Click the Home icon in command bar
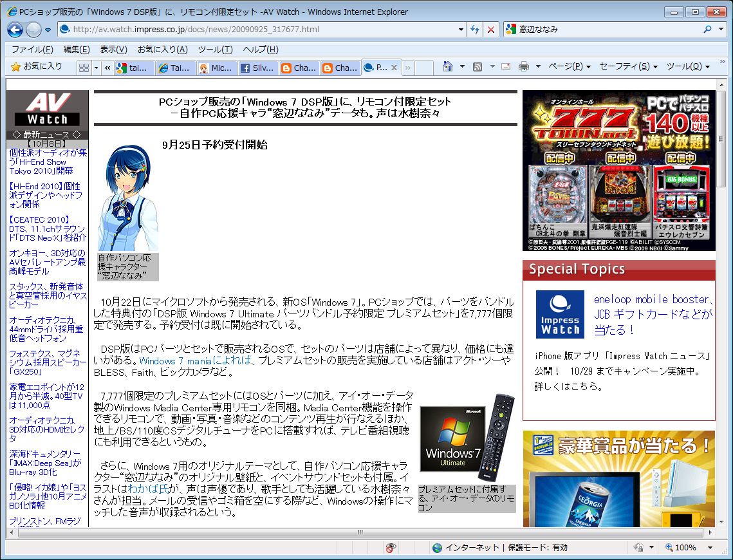The height and width of the screenshot is (560, 733). tap(448, 66)
